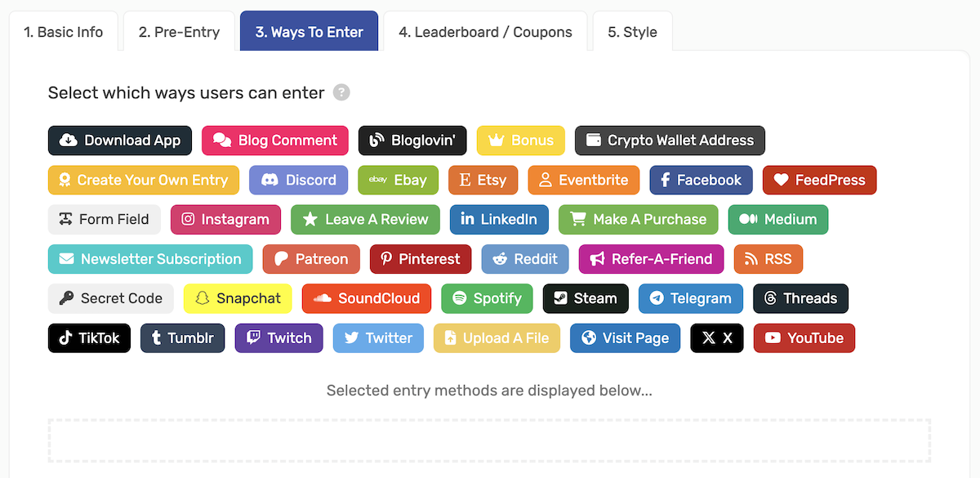980x478 pixels.
Task: Add the Secret Code entry method
Action: (x=110, y=298)
